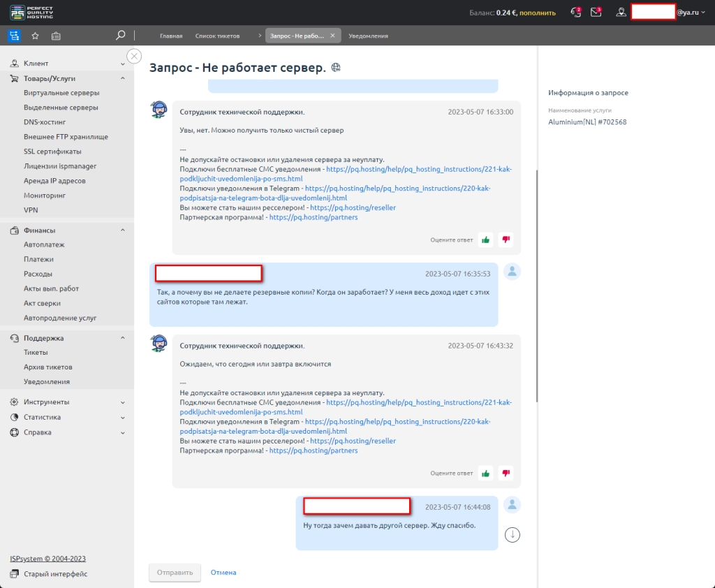Click user avatar beside 16:44:08 message
The image size is (715, 588).
point(512,504)
